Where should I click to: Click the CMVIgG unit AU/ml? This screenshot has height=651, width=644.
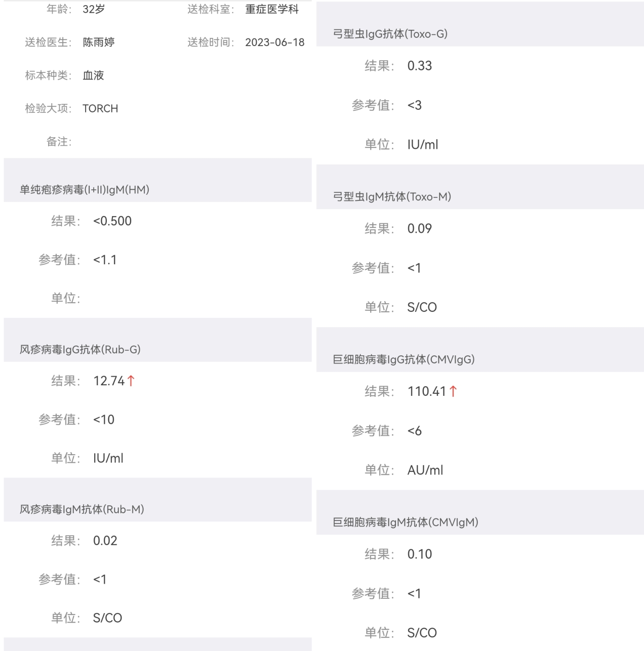[425, 470]
